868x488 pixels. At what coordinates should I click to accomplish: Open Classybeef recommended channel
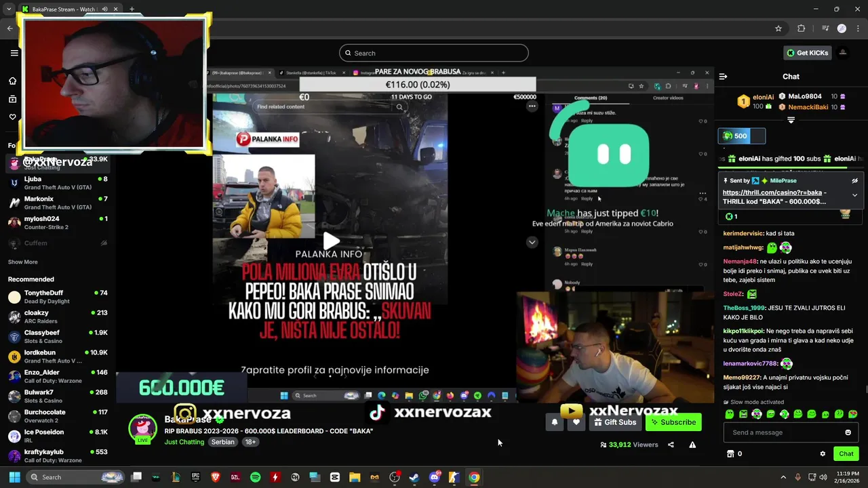[x=58, y=337]
